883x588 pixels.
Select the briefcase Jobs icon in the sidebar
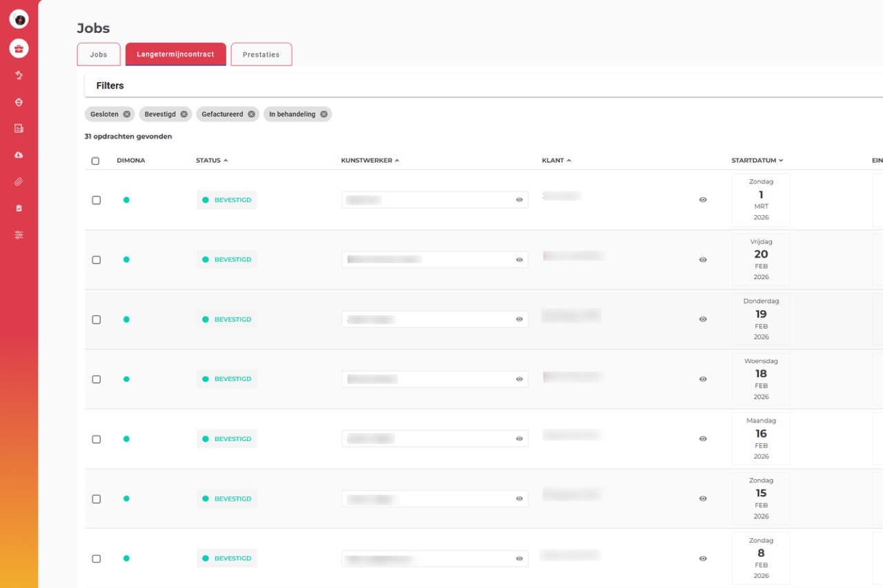[19, 48]
